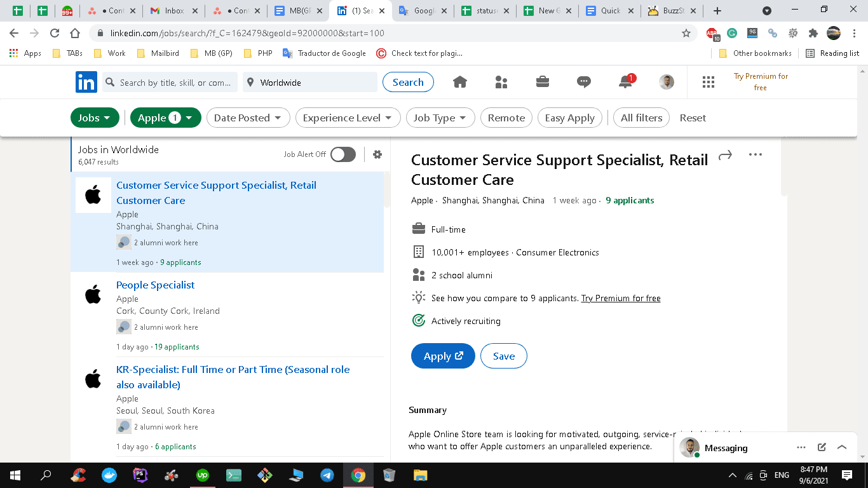Go to the Home feed icon
The width and height of the screenshot is (868, 488).
coord(459,82)
